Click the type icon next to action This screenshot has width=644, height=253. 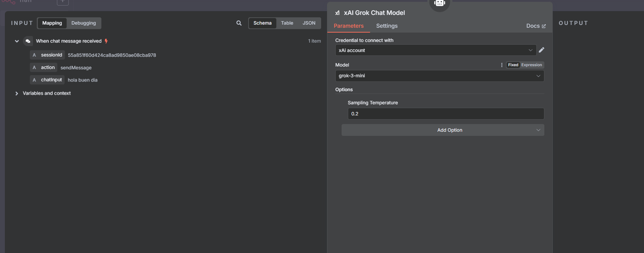(x=34, y=67)
